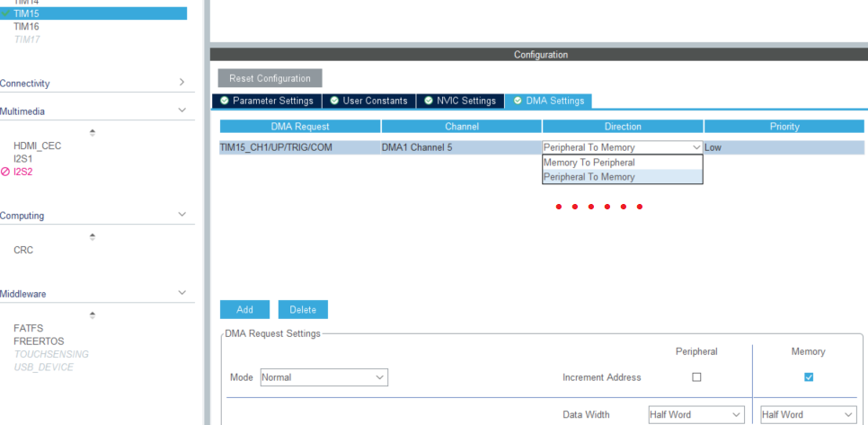
Task: Collapse the Middleware category
Action: click(182, 293)
